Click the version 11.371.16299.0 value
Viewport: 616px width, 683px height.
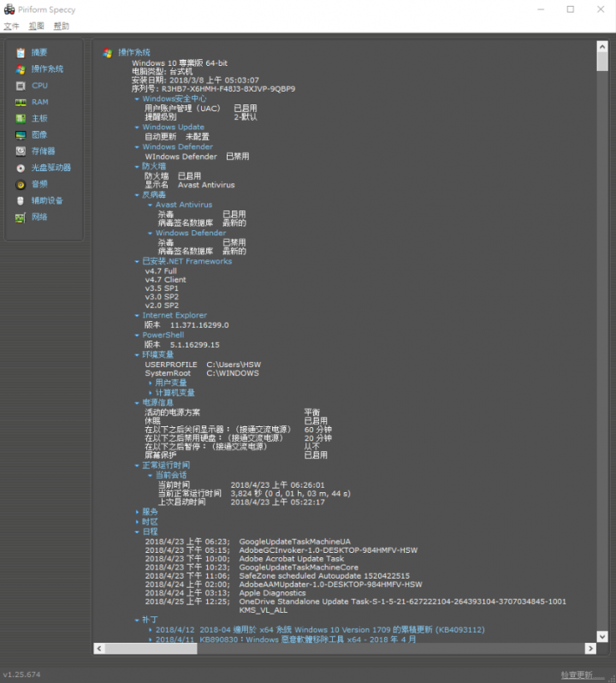(x=199, y=325)
